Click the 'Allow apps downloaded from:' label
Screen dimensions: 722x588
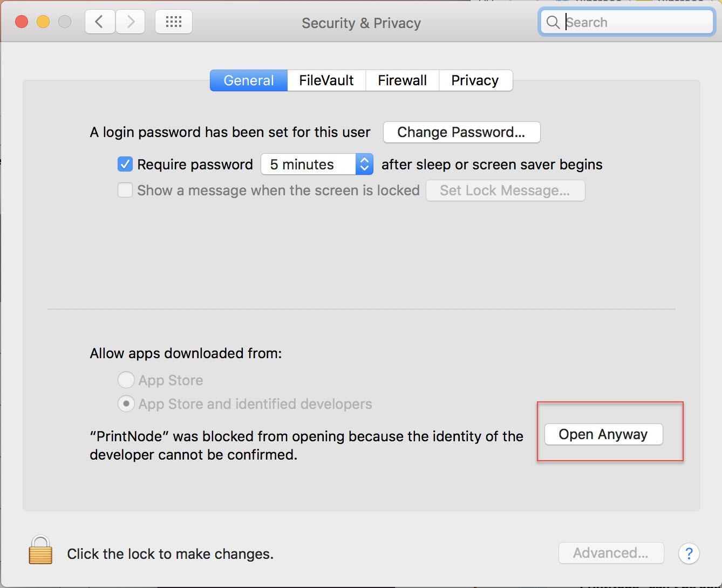186,353
